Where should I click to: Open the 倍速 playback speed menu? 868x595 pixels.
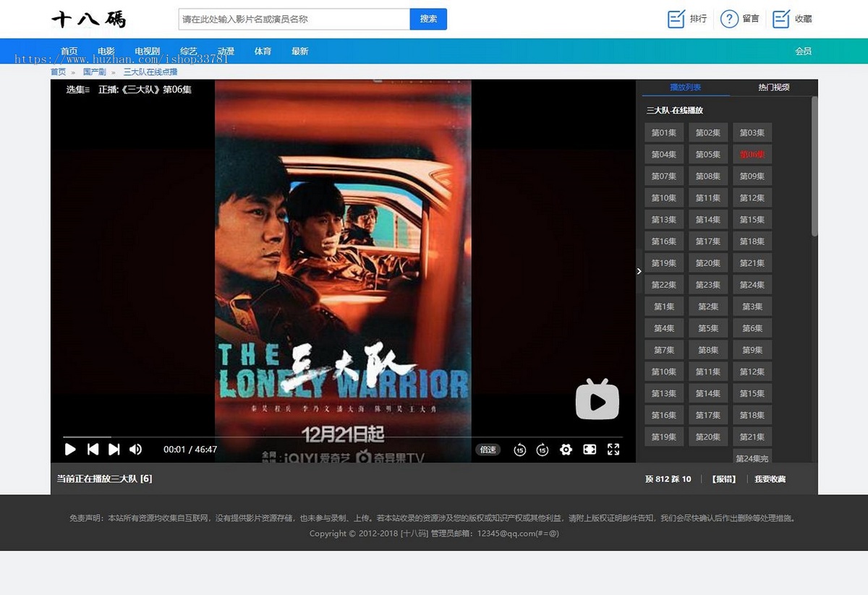(x=488, y=450)
